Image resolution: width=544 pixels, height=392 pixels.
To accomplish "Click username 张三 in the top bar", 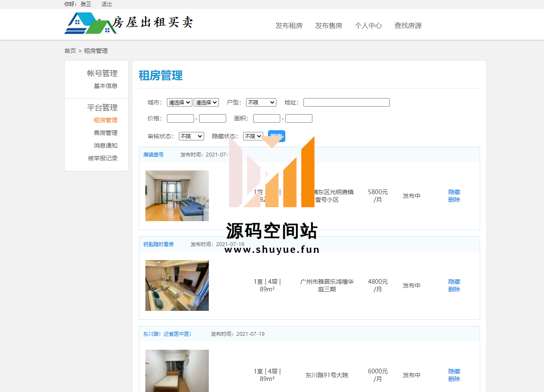I will click(86, 4).
